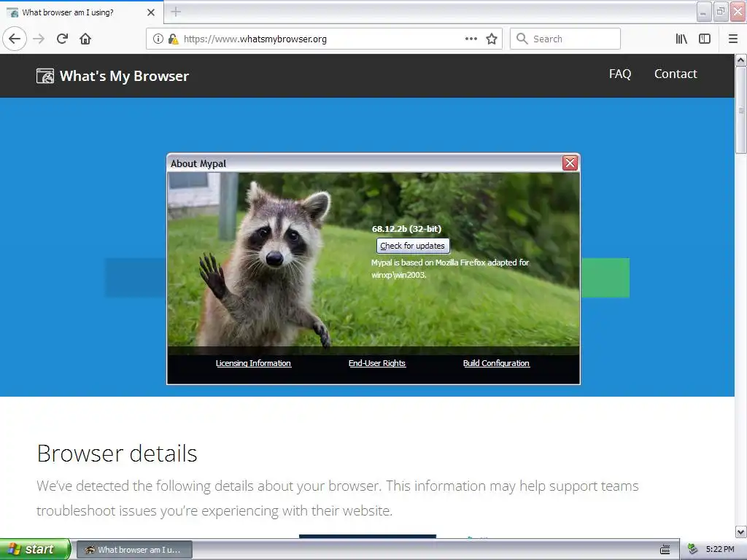
Task: Click the Search box in toolbar
Action: [565, 39]
